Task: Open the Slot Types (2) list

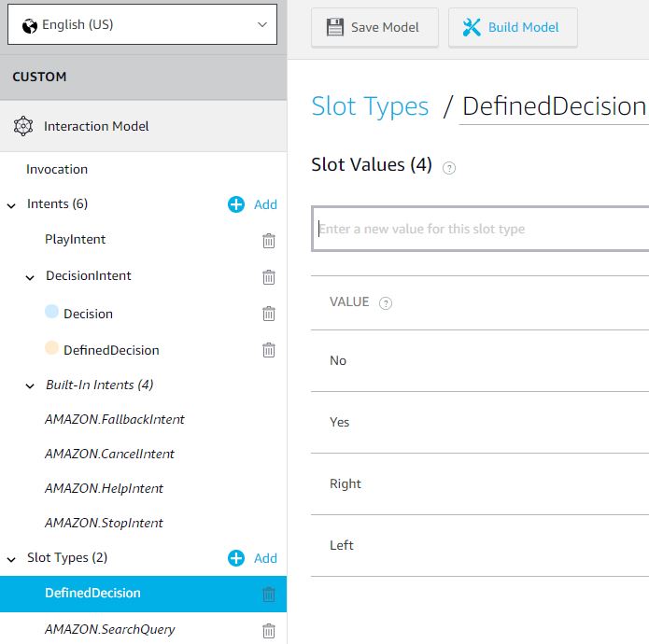Action: (x=67, y=557)
